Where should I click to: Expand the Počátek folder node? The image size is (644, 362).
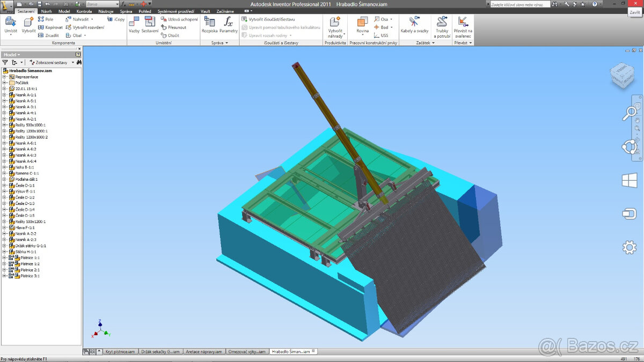pyautogui.click(x=4, y=83)
